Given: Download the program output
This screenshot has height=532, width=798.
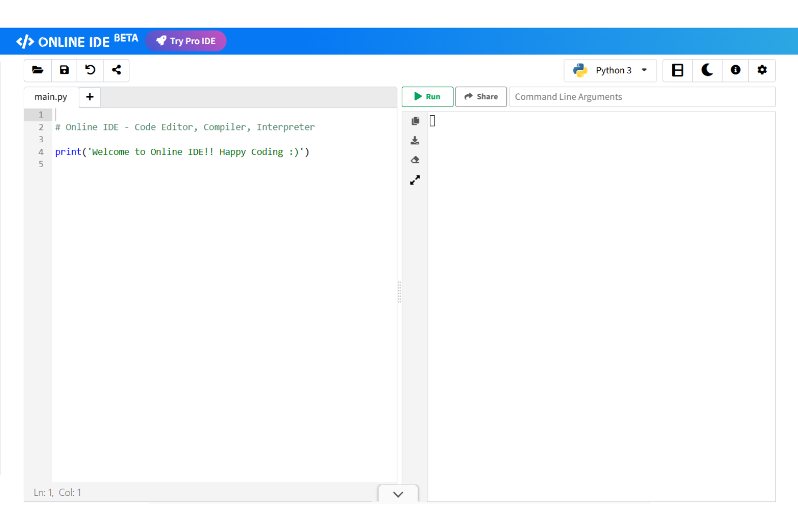Looking at the screenshot, I should click(x=415, y=140).
